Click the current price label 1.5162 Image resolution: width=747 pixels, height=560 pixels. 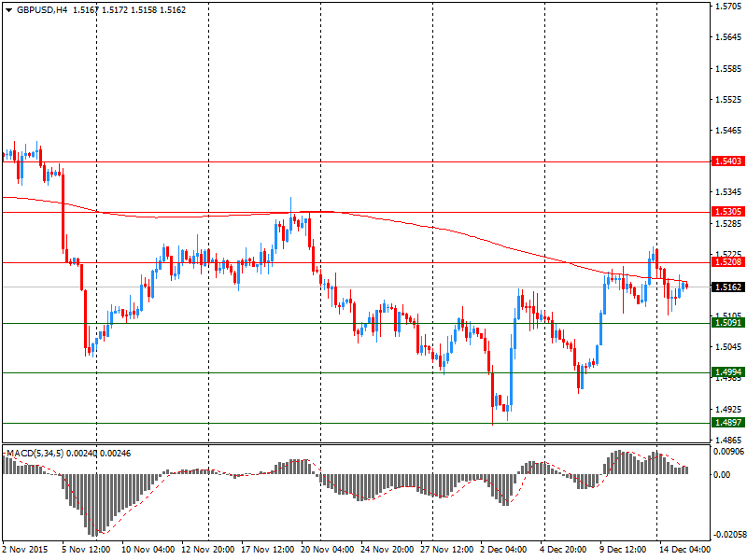pos(728,287)
